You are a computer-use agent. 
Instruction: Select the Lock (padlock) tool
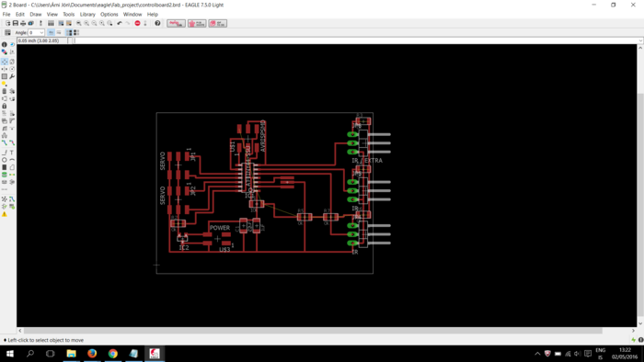click(5, 106)
